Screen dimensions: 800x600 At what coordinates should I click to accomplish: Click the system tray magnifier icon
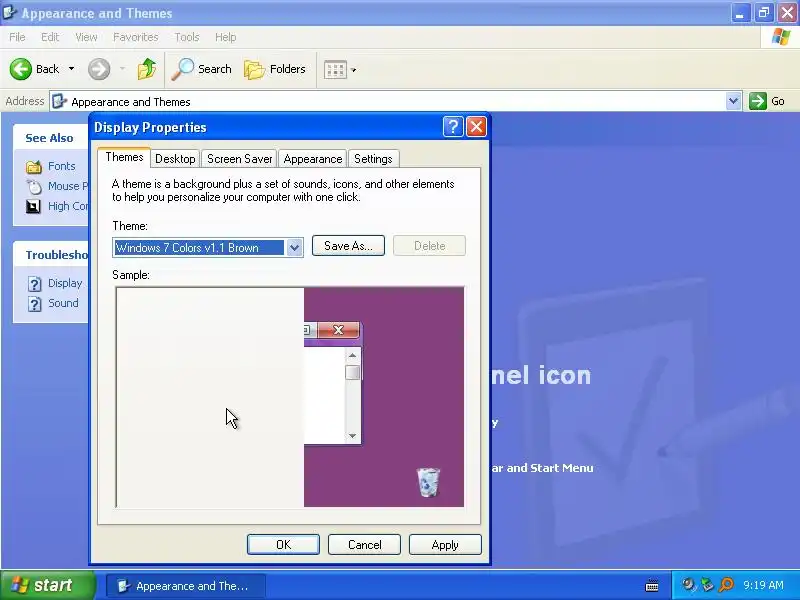[726, 585]
